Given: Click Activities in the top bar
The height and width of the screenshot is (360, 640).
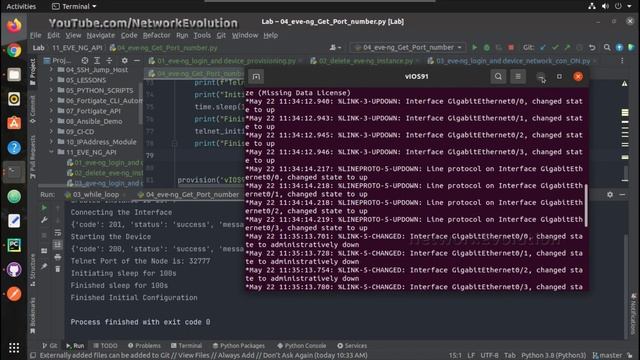Looking at the screenshot, I should (21, 6).
